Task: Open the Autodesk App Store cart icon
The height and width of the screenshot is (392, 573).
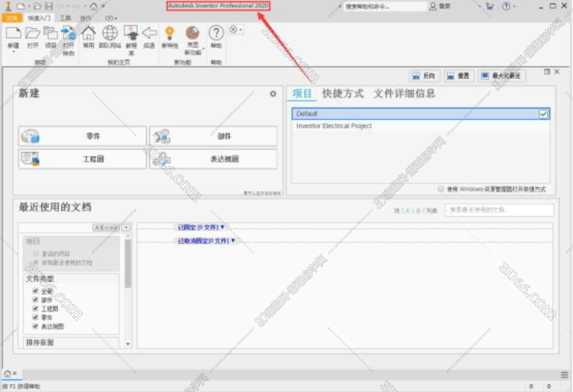Action: (490, 6)
